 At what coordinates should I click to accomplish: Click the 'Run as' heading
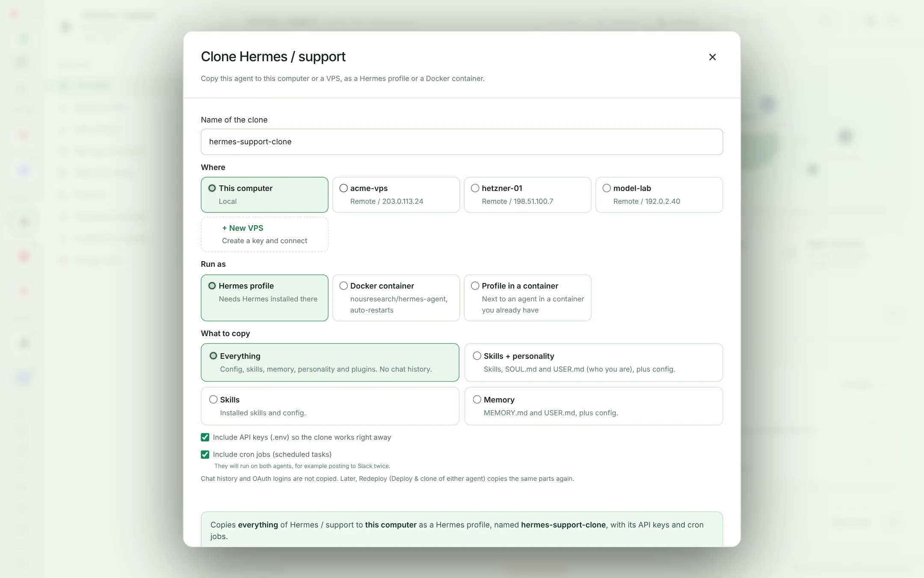pyautogui.click(x=213, y=264)
